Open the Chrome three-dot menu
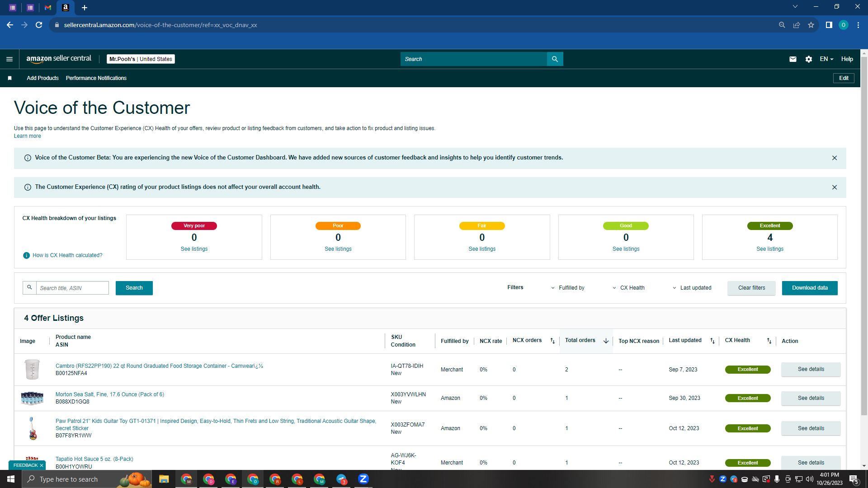This screenshot has height=488, width=868. tap(858, 25)
